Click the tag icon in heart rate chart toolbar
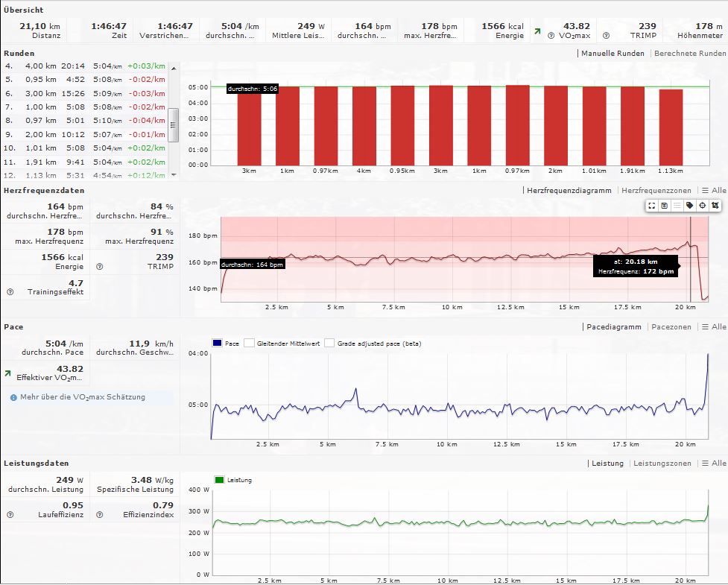This screenshot has height=585, width=728. click(690, 206)
